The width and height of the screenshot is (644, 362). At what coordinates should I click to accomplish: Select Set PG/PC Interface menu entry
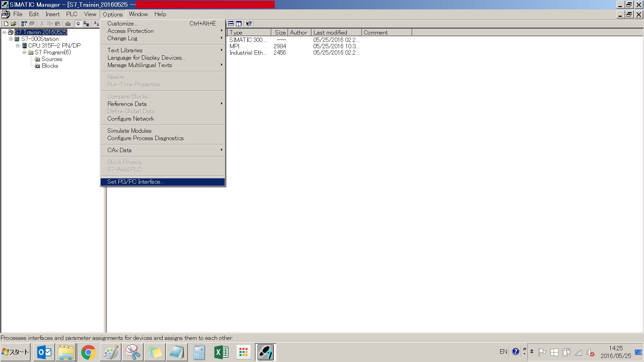coord(136,182)
